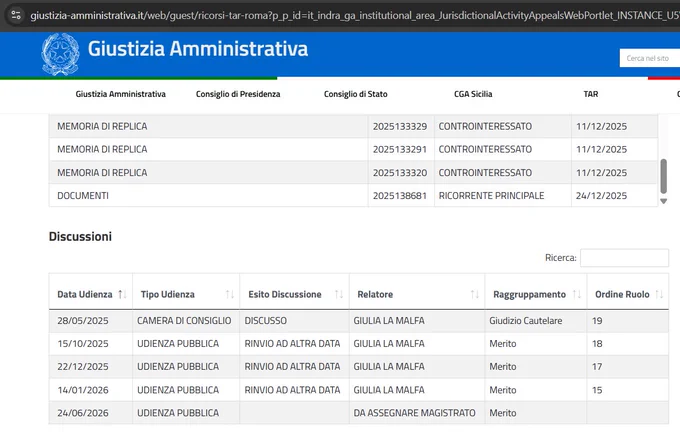
Task: Click the Italian Republic emblem logo
Action: point(60,54)
